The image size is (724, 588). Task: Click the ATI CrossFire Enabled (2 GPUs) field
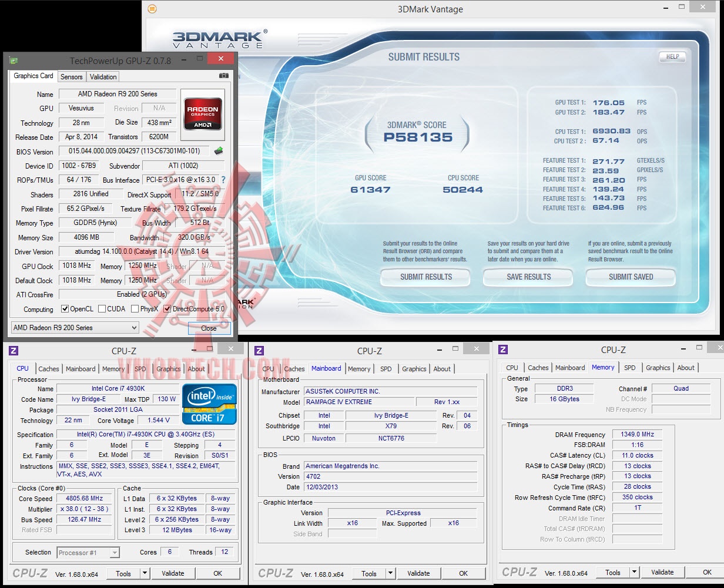142,294
